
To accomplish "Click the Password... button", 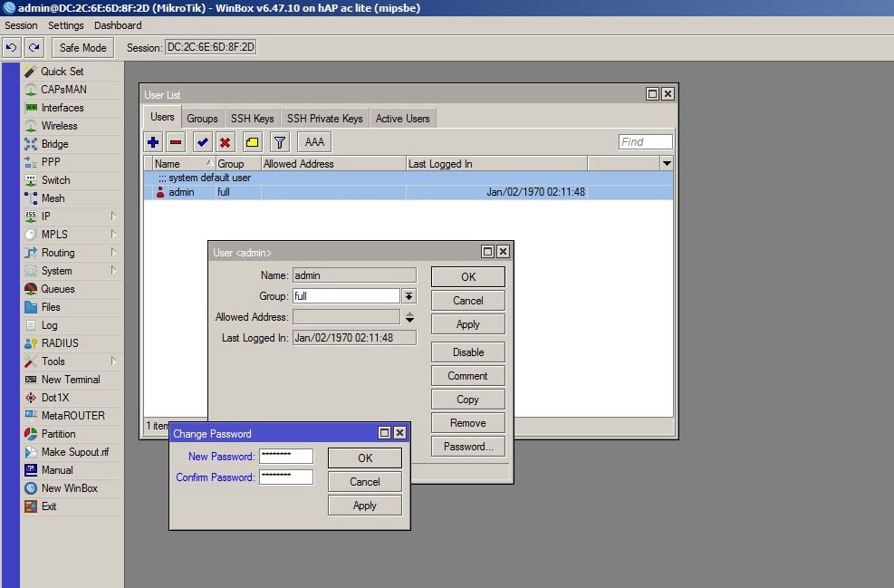I will pyautogui.click(x=468, y=447).
